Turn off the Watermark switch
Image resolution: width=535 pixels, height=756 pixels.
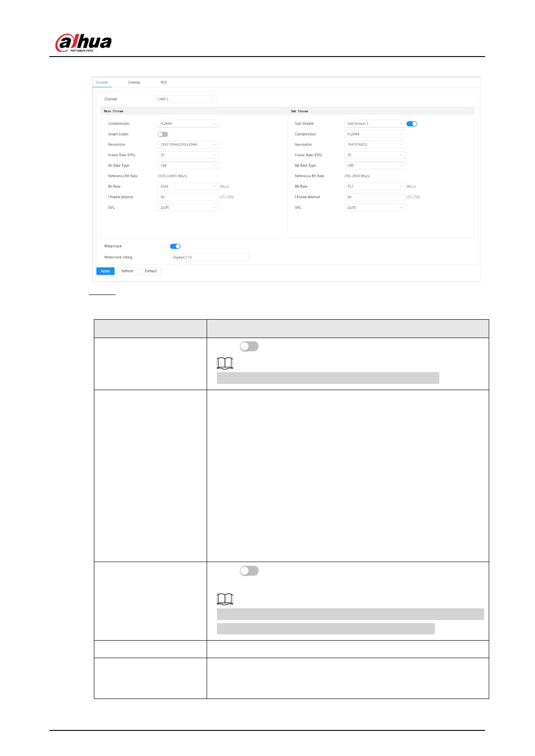pyautogui.click(x=175, y=246)
